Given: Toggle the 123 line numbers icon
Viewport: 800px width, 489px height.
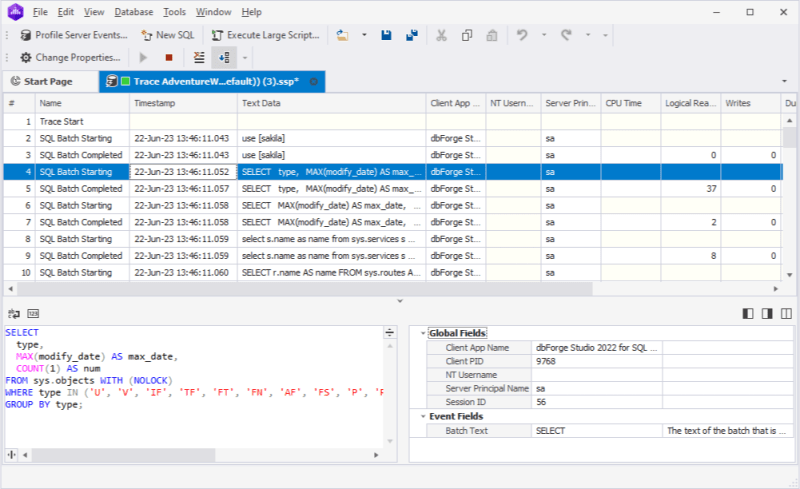Looking at the screenshot, I should (x=33, y=313).
